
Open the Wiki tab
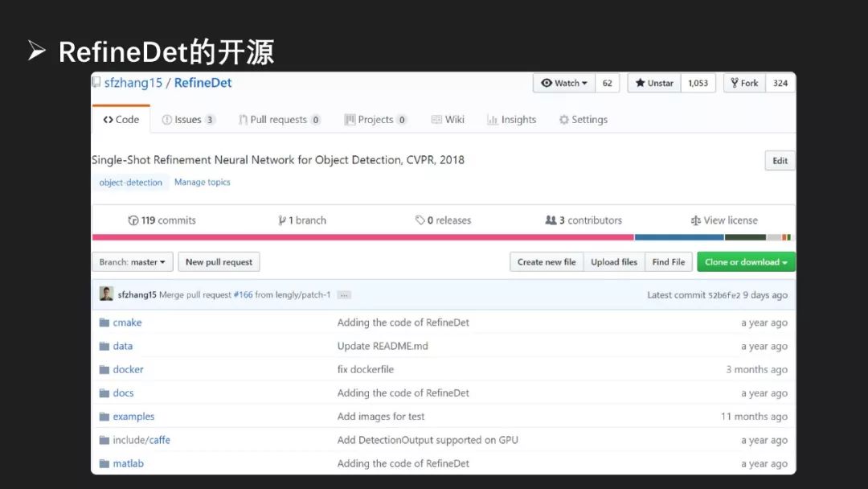[x=448, y=120]
